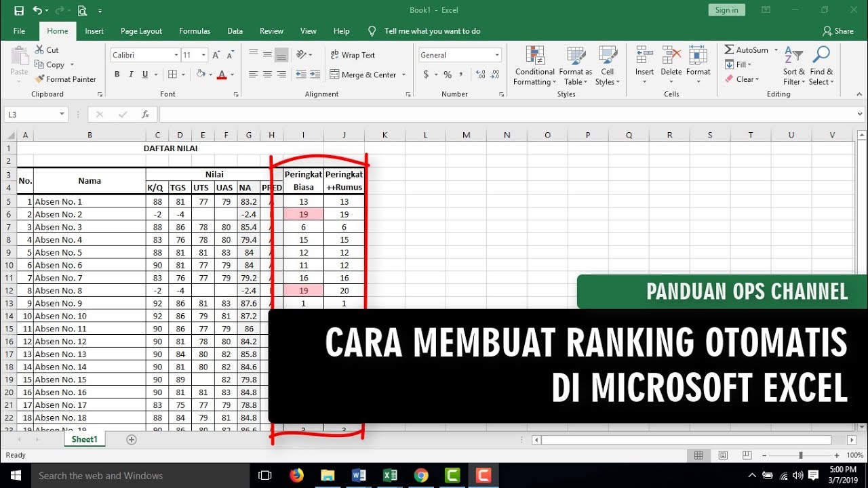Click the AutoSum sigma icon
Viewport: 868px width, 488px height.
coord(729,50)
